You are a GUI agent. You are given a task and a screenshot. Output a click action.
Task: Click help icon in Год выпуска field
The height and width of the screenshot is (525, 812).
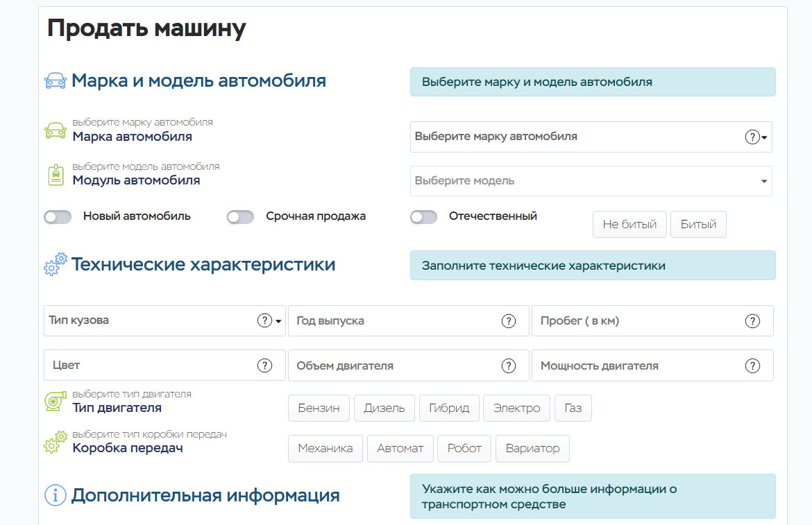[x=509, y=321]
